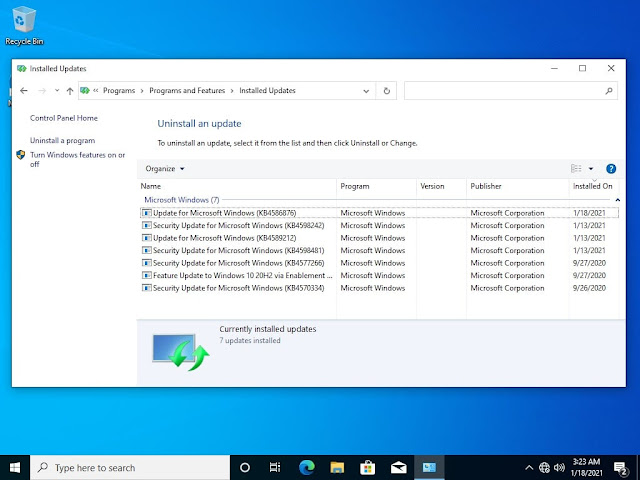640x480 pixels.
Task: Click the Installed Updates title bar icon
Action: click(x=21, y=69)
